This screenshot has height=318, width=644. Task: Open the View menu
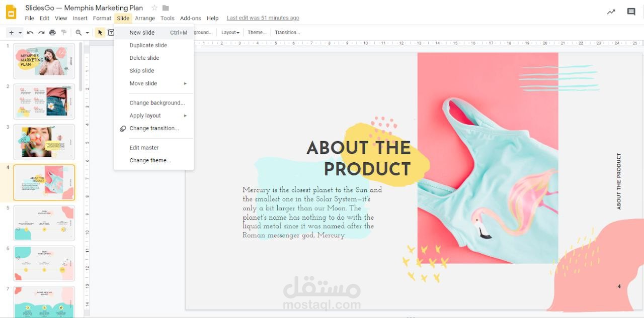(x=61, y=18)
